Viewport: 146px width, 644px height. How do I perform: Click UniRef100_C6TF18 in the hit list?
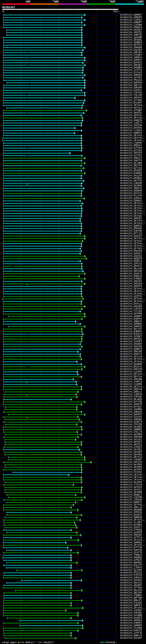point(131,70)
